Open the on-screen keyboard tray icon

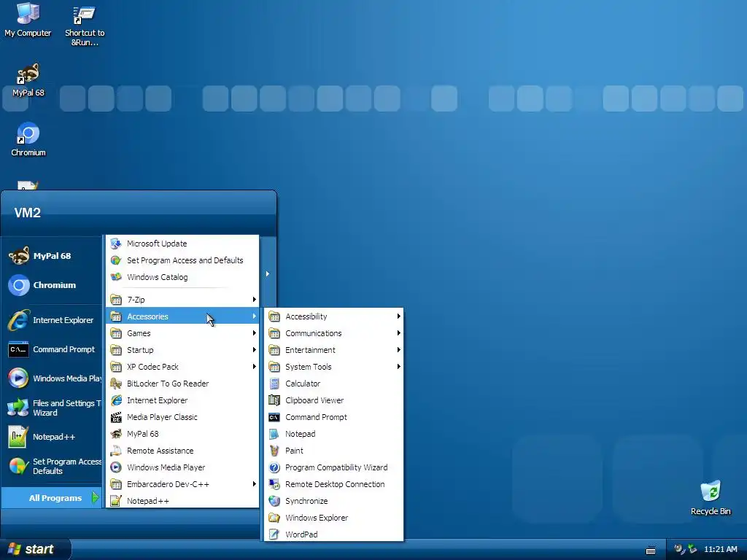point(650,550)
